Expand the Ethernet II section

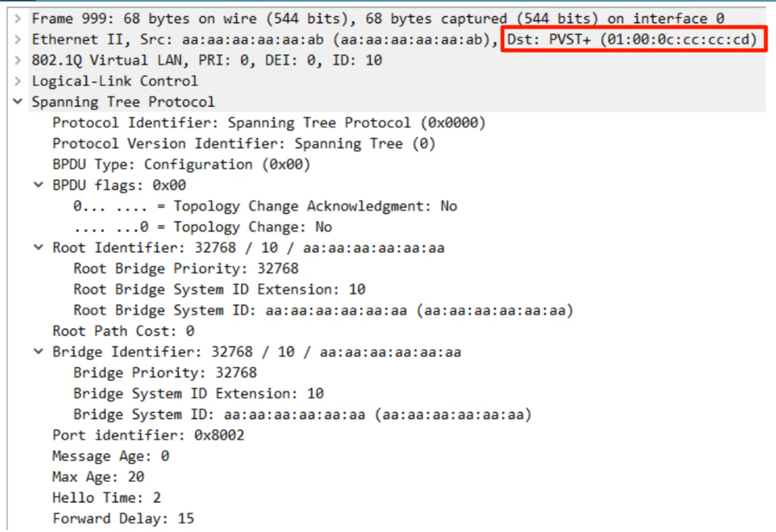[17, 40]
